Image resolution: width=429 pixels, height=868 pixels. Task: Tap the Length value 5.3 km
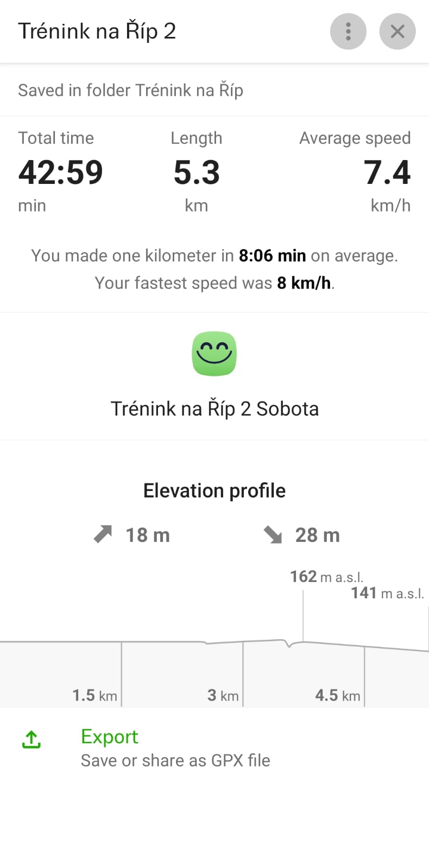197,173
